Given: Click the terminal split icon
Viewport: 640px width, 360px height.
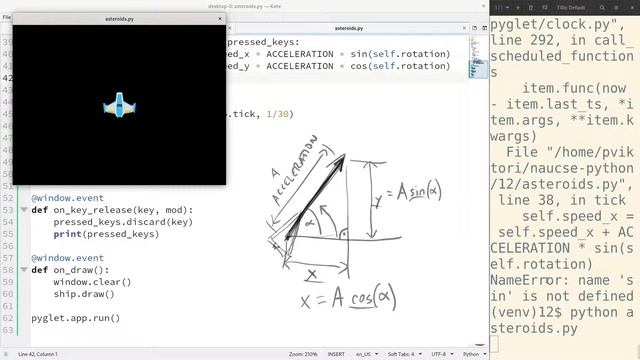Looking at the screenshot, I should pos(545,7).
